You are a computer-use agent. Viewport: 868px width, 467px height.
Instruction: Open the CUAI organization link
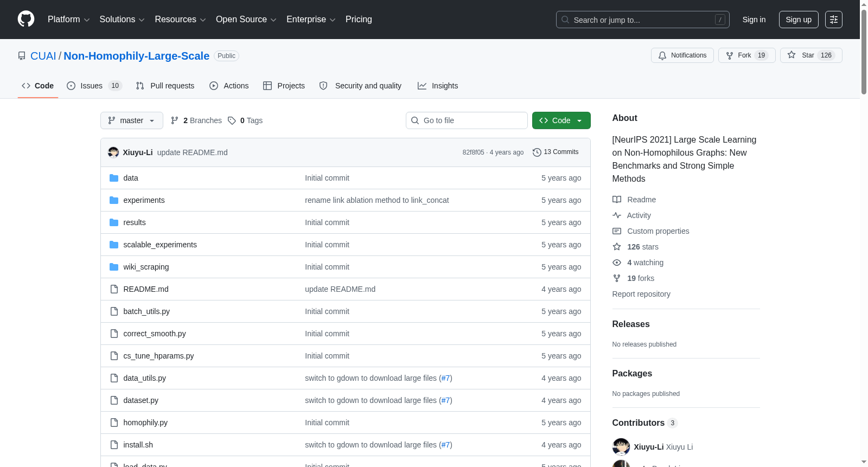click(x=43, y=56)
